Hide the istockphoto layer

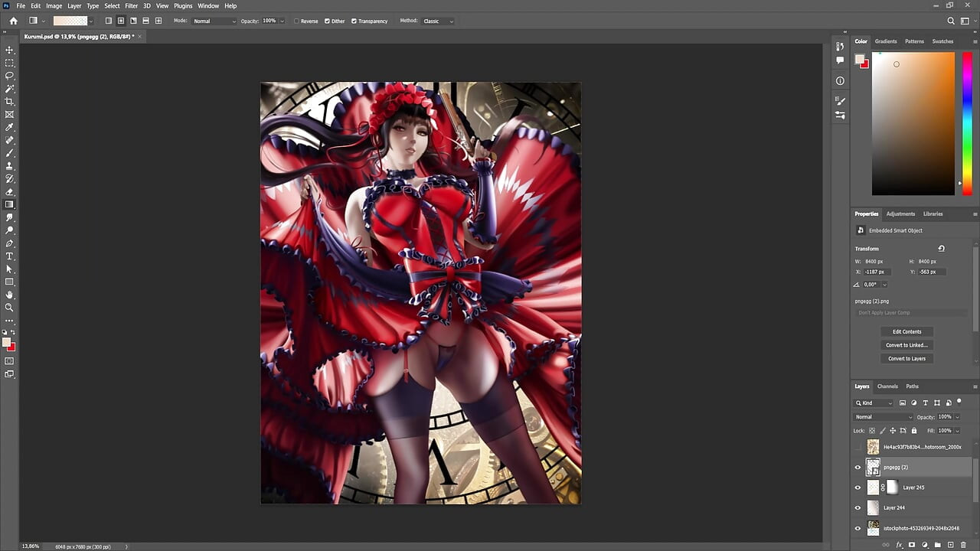click(x=857, y=528)
